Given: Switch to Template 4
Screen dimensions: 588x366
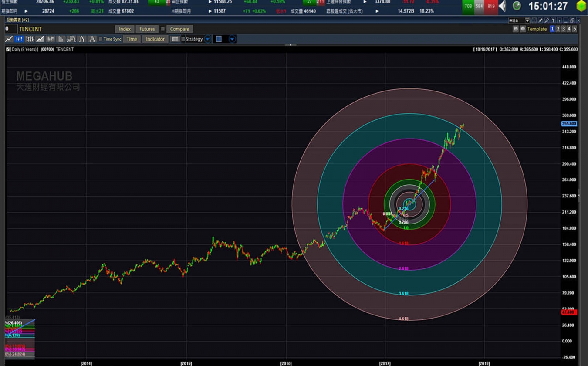Looking at the screenshot, I should 569,29.
